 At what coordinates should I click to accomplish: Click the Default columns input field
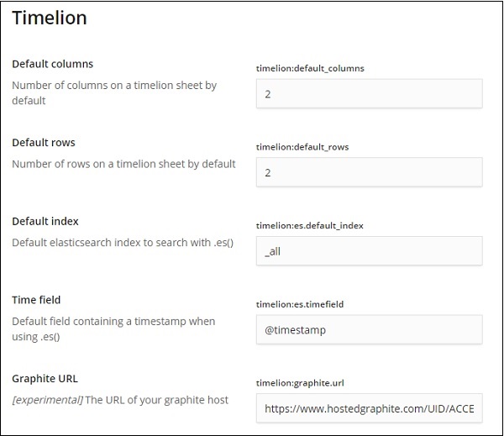coord(369,94)
